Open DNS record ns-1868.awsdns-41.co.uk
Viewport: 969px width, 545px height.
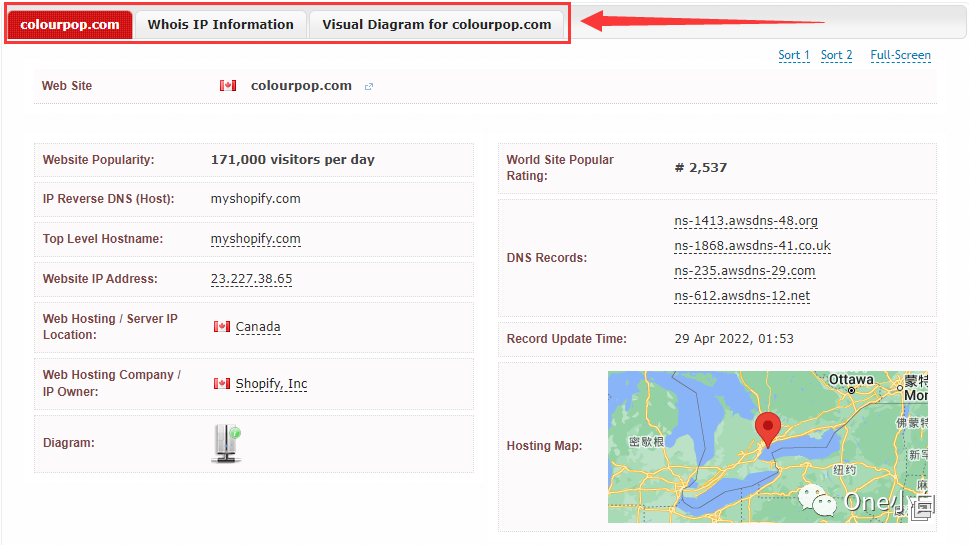click(752, 246)
